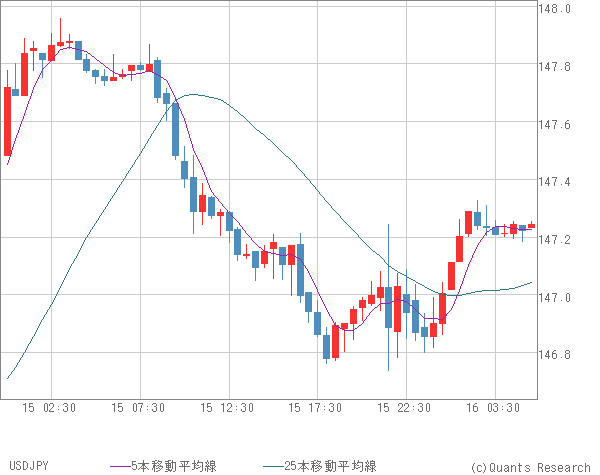This screenshot has width=600, height=475.
Task: Click the 146.8 price axis label
Action: (x=554, y=355)
